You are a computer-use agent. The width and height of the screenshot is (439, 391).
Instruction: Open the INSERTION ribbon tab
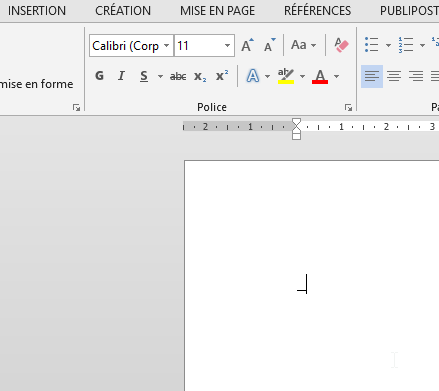pos(37,11)
